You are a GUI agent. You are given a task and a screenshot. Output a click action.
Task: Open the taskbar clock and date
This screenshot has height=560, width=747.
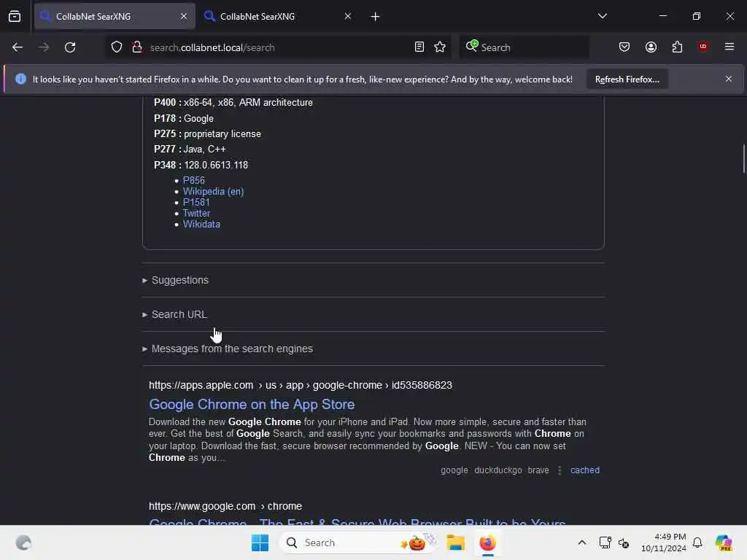coord(663,542)
